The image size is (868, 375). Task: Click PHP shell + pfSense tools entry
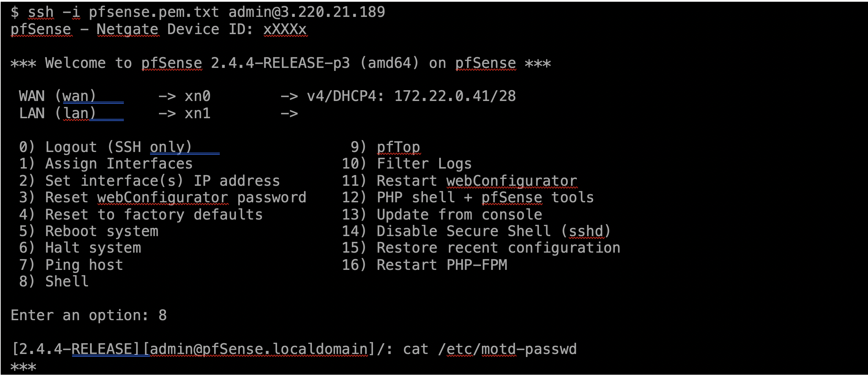click(485, 198)
